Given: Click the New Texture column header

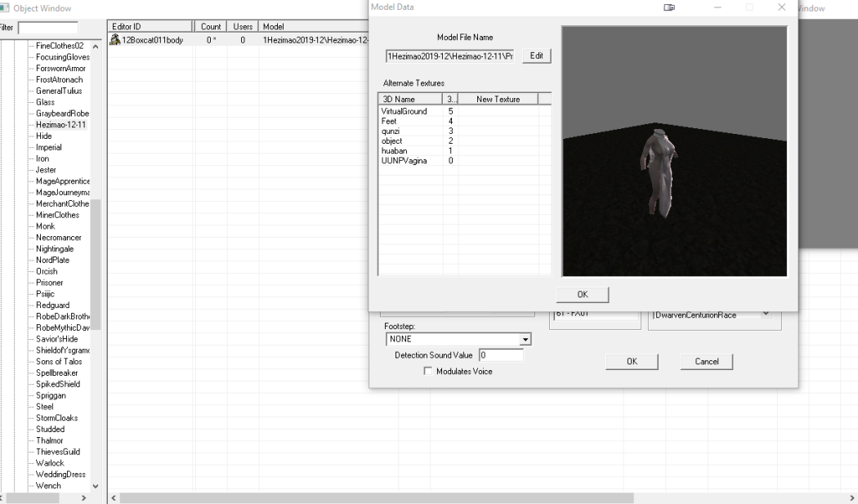Looking at the screenshot, I should click(x=498, y=99).
